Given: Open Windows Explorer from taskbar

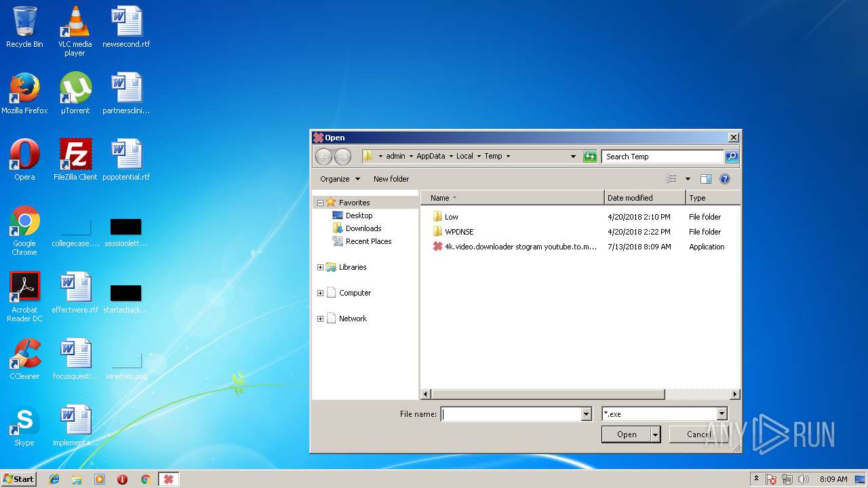Looking at the screenshot, I should point(77,479).
